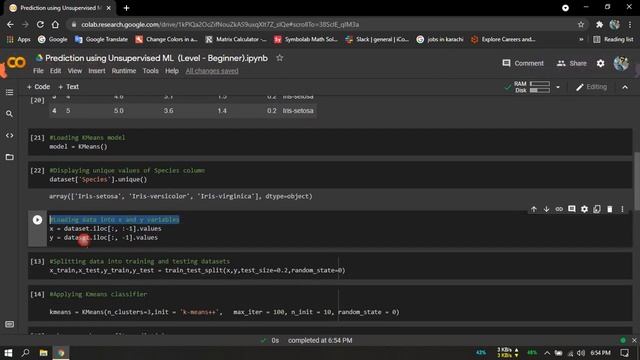Click the notebook vertical scrollbar

tap(637, 180)
